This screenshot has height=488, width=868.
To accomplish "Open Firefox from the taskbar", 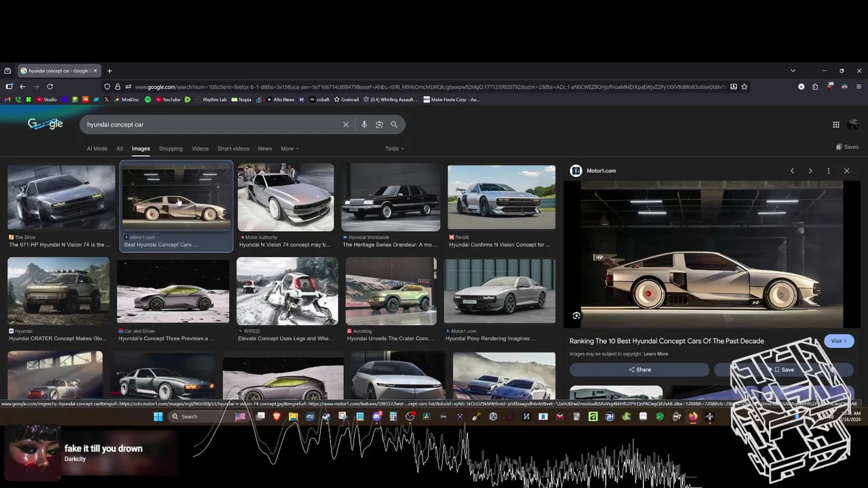I will point(692,417).
